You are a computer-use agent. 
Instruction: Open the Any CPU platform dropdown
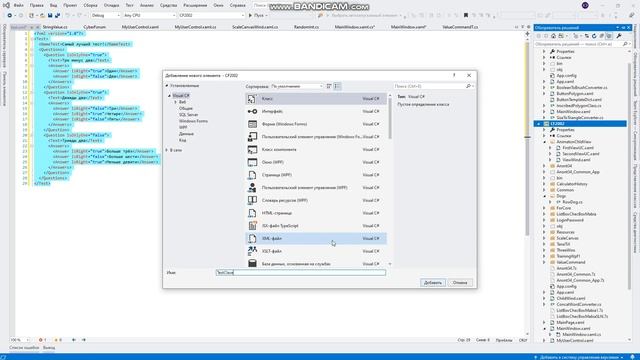pos(149,15)
